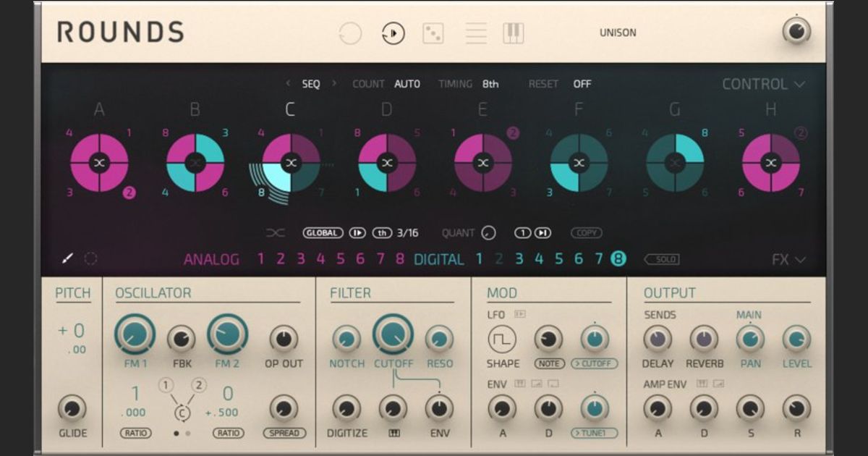Click the right arrow next to SEQ
The image size is (868, 456).
click(x=333, y=83)
